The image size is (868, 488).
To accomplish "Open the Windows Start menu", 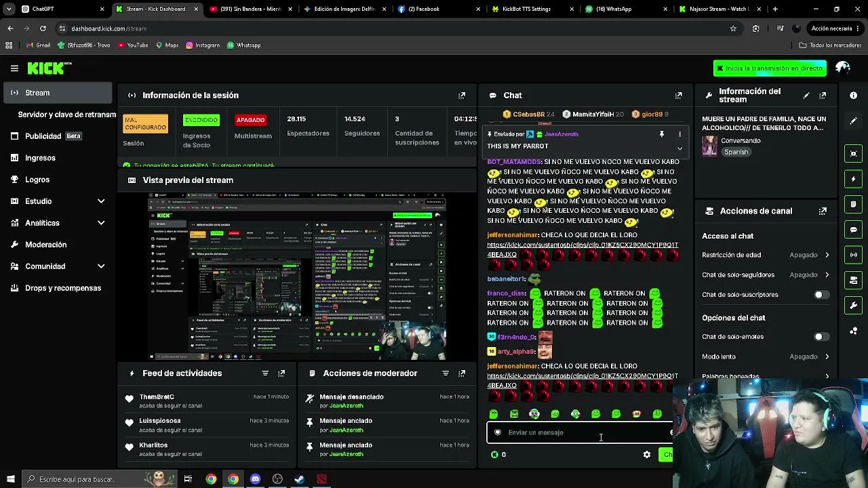I will (10, 479).
